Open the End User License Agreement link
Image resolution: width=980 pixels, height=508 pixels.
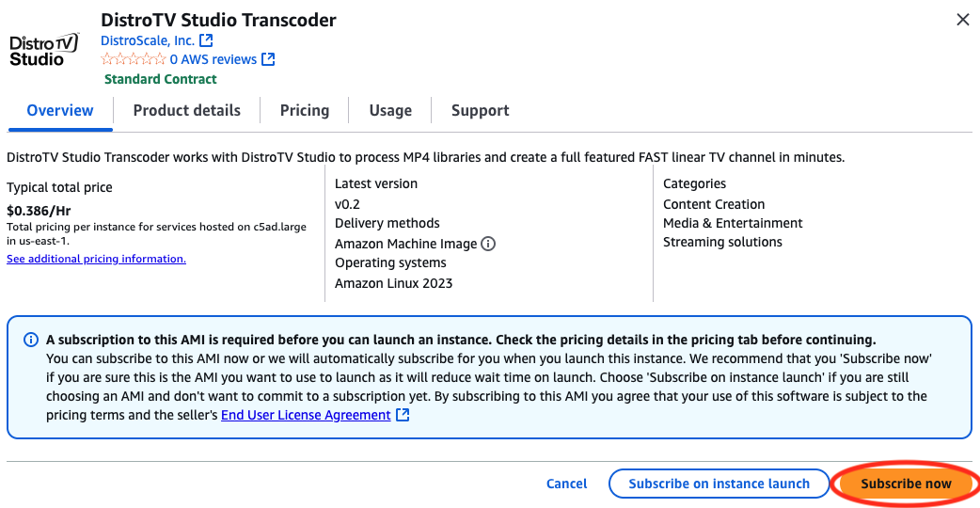[306, 415]
